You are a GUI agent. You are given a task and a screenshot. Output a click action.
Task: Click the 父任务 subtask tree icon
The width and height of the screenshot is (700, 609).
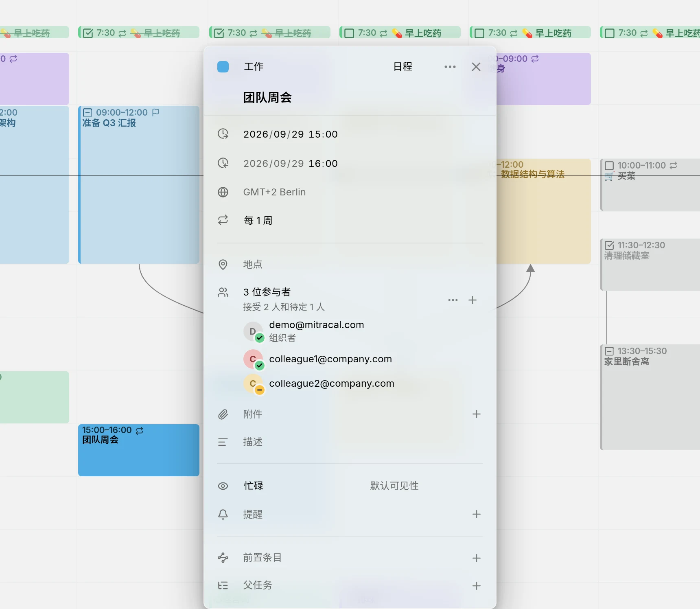point(223,585)
